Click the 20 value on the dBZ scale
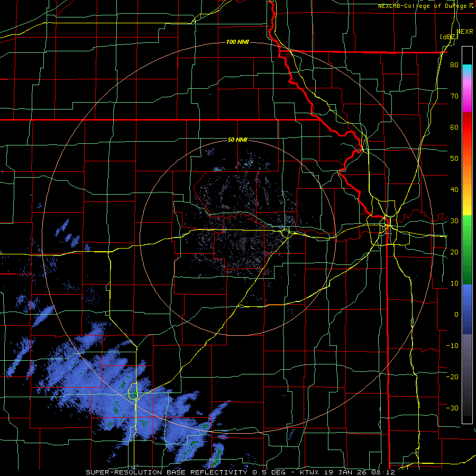This screenshot has width=476, height=476. (454, 252)
